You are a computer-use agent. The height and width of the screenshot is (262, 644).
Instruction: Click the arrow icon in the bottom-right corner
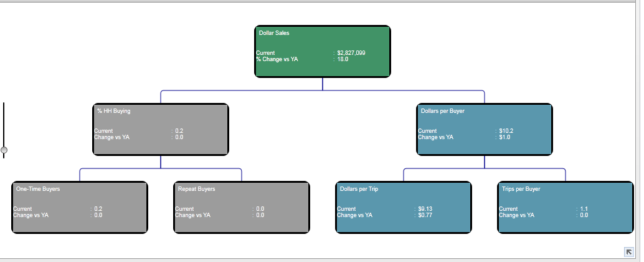(629, 250)
